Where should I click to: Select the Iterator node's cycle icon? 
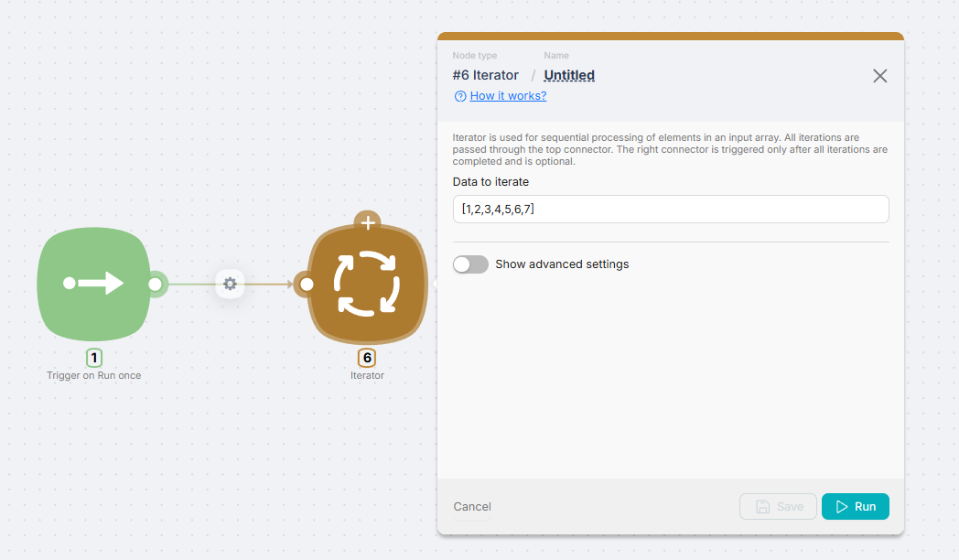point(366,284)
